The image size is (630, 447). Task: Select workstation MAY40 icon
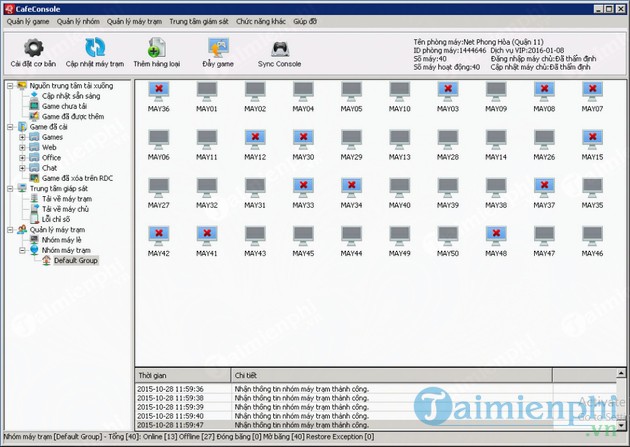(x=400, y=188)
